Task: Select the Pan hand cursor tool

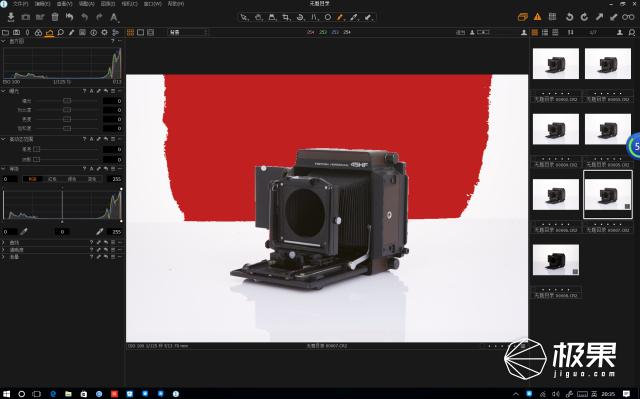Action: (258, 18)
